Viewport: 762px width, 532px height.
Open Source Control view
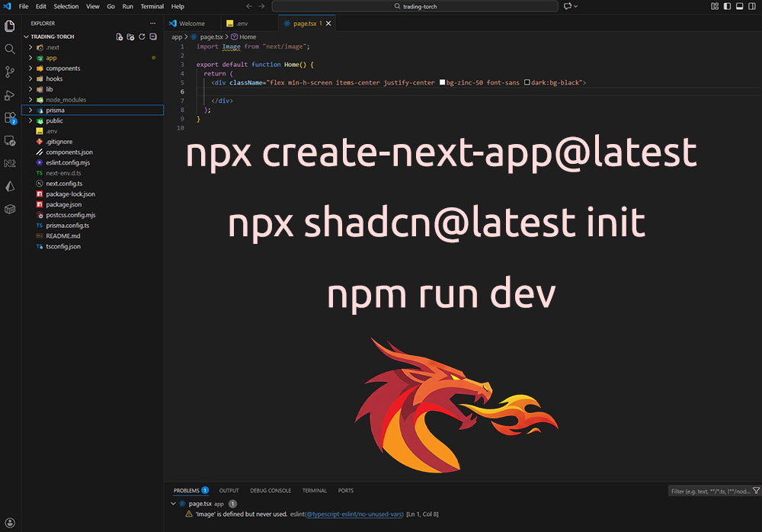click(10, 72)
